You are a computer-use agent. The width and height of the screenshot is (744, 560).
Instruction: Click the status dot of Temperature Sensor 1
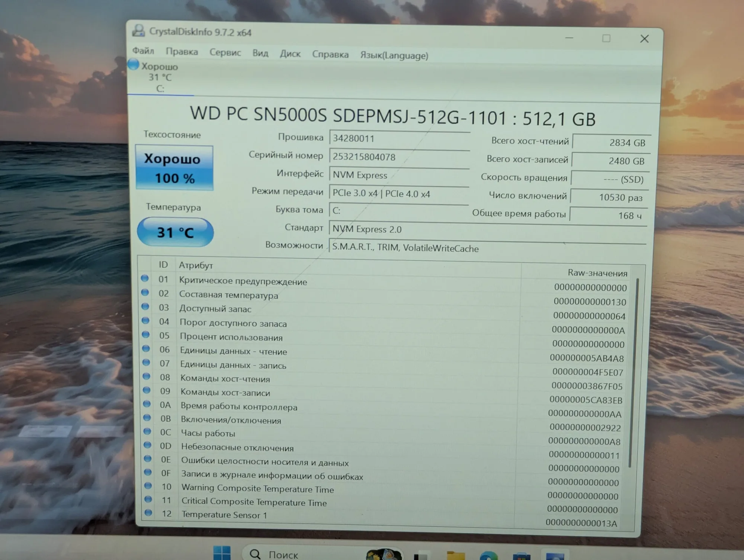coord(148,512)
